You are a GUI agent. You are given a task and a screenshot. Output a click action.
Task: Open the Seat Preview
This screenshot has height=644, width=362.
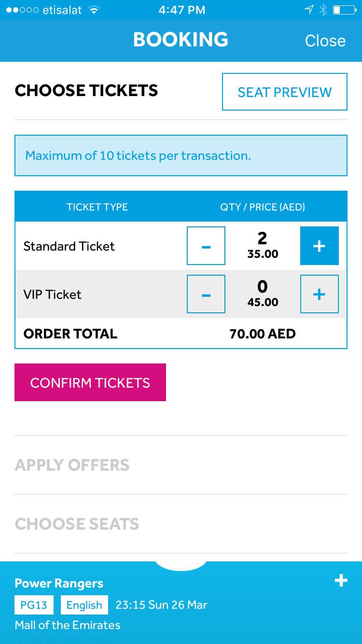(285, 92)
